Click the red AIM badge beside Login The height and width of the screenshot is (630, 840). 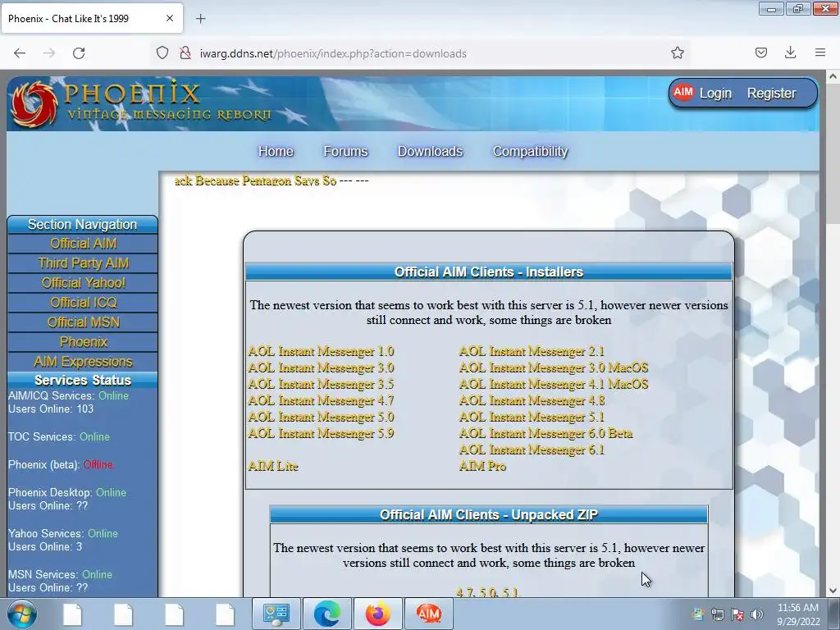(683, 92)
